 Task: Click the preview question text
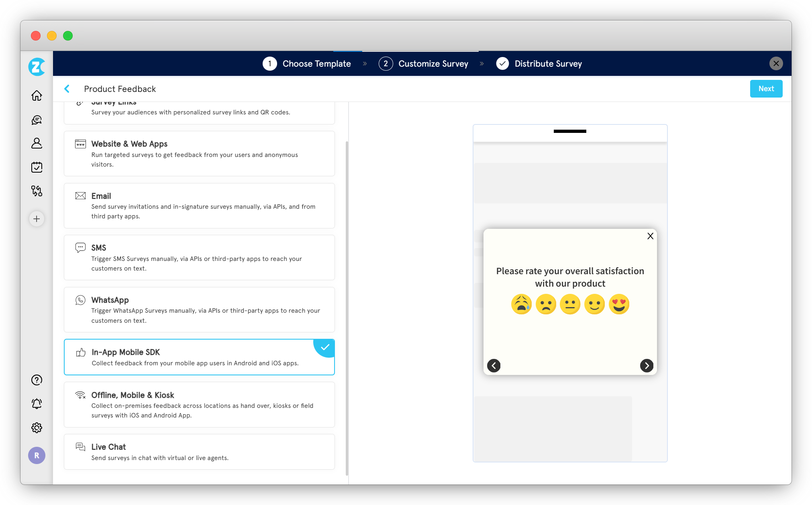click(570, 277)
